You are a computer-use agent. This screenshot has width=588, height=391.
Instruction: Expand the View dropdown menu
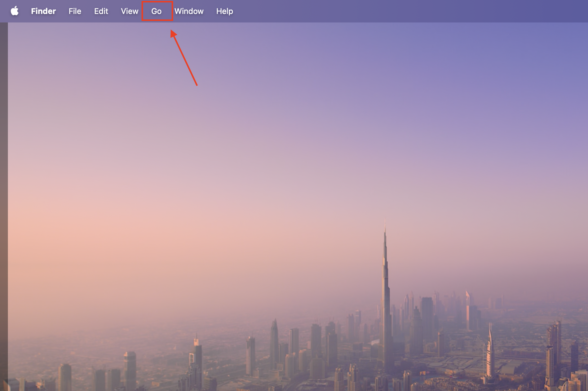pos(129,11)
